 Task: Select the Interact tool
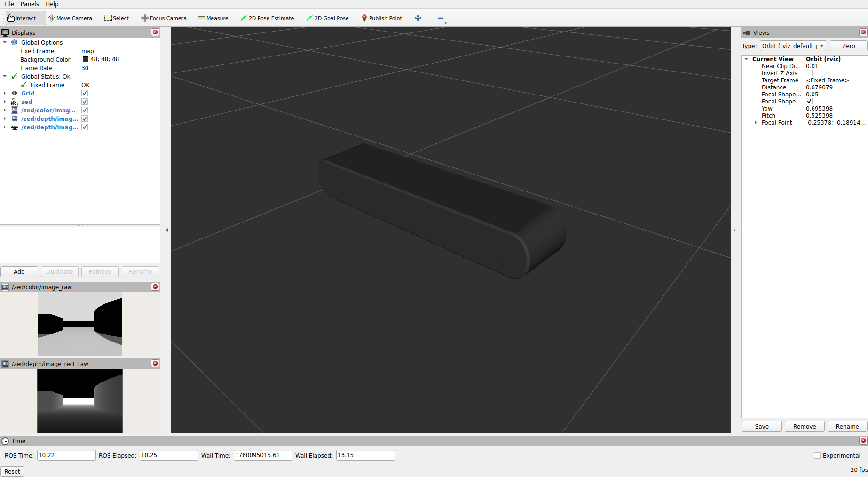pyautogui.click(x=22, y=18)
